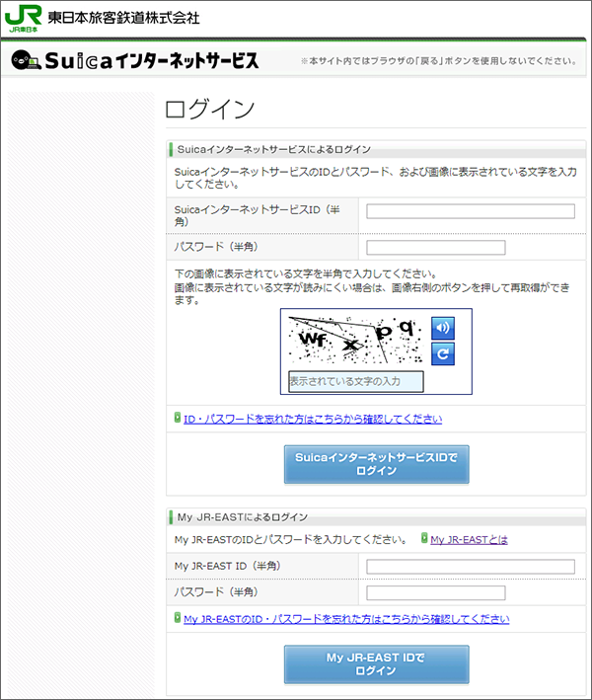
Task: Click the captcha image showing distorted letters
Action: pos(355,340)
